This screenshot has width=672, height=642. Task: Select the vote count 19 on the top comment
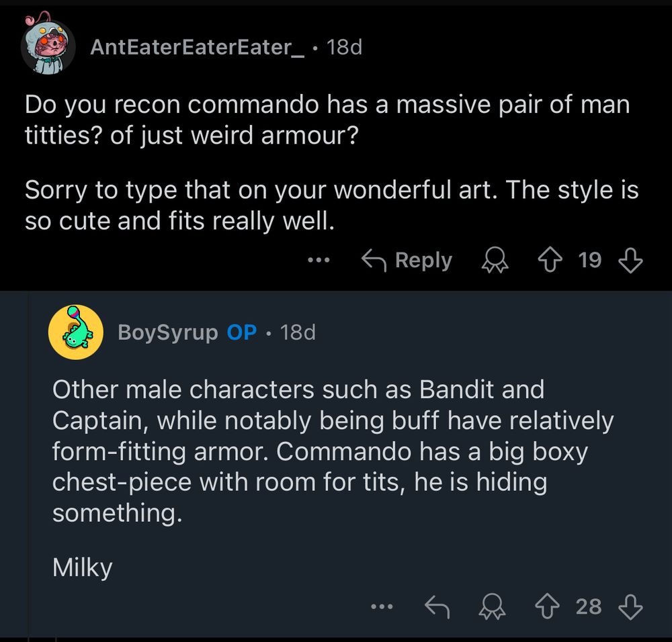589,261
